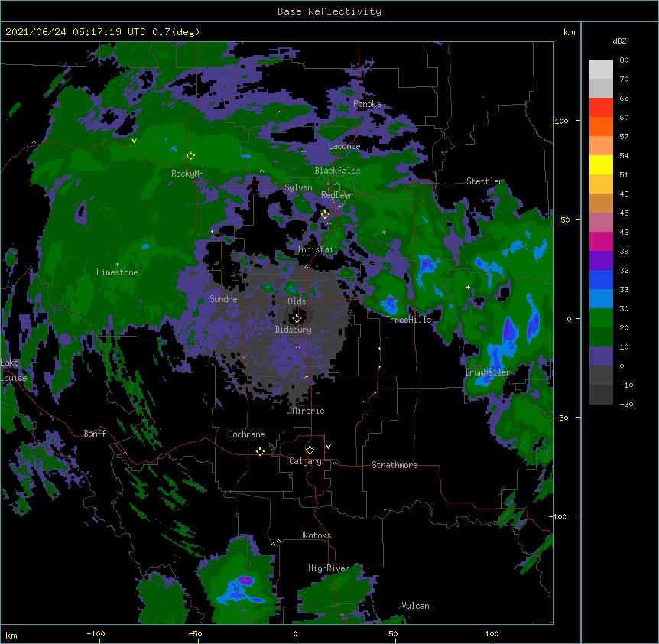Click the -100 label on the bottom axis
659x644 pixels.
tap(96, 633)
